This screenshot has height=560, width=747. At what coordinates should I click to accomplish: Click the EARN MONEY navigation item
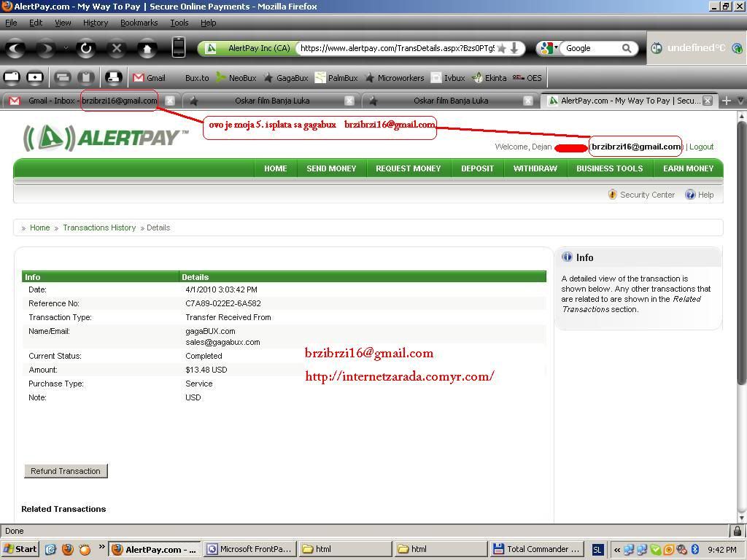click(688, 168)
